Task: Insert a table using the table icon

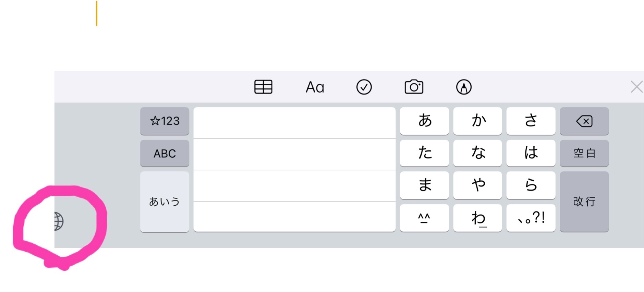Action: click(263, 87)
